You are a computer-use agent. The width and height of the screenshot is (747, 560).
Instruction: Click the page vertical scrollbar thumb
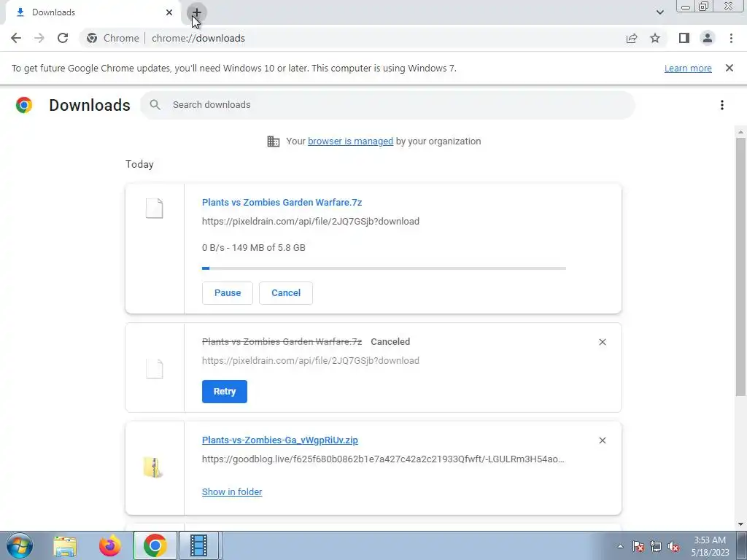click(x=740, y=267)
